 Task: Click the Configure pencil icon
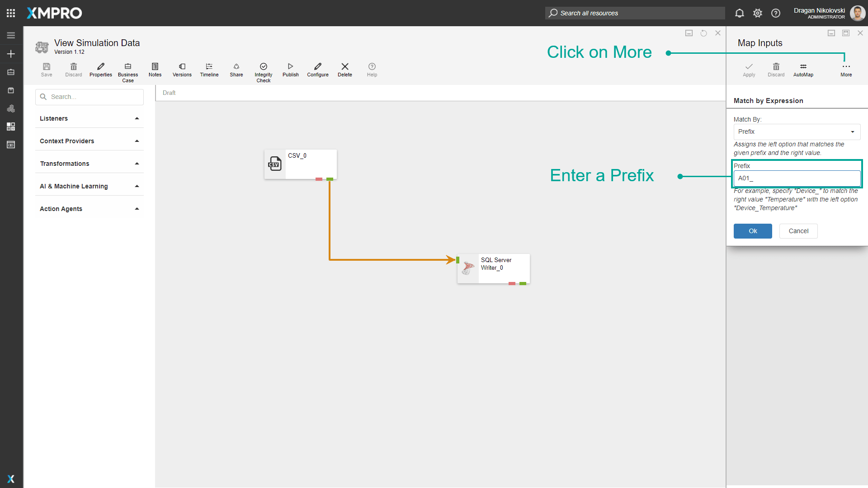click(x=317, y=67)
